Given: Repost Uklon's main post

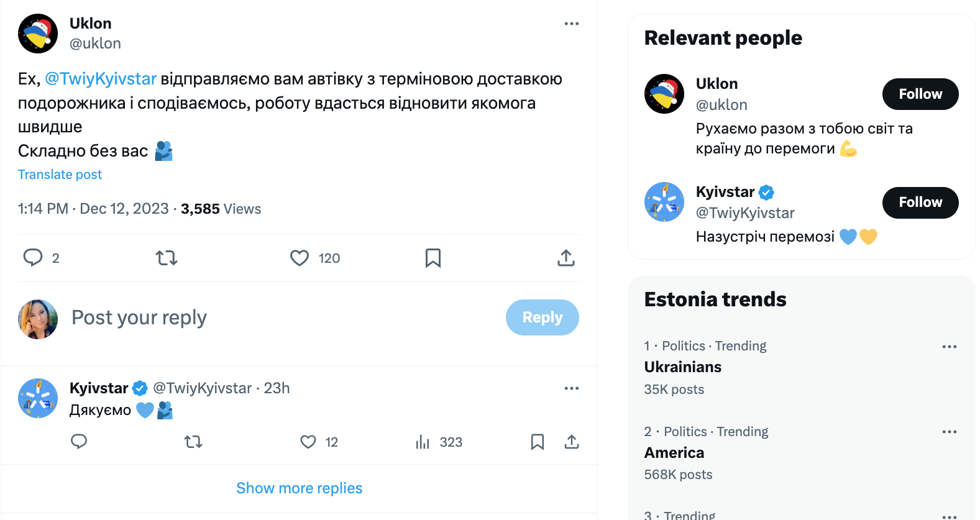Looking at the screenshot, I should coord(167,258).
